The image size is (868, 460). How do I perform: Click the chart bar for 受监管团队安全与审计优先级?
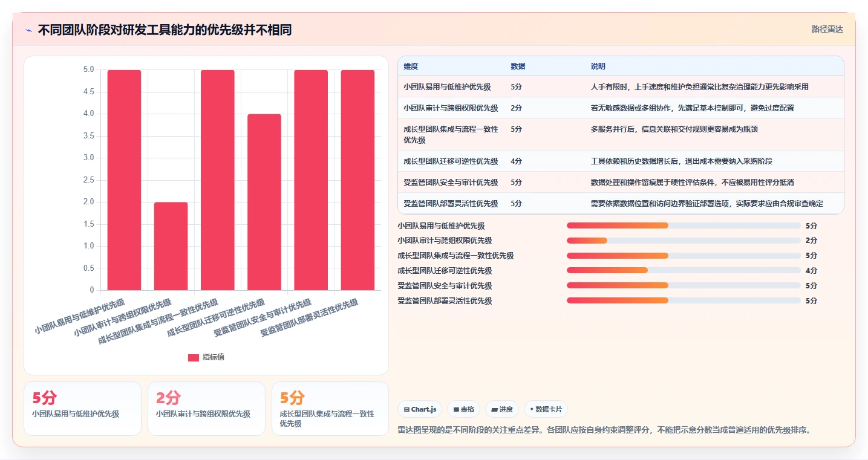click(x=311, y=180)
